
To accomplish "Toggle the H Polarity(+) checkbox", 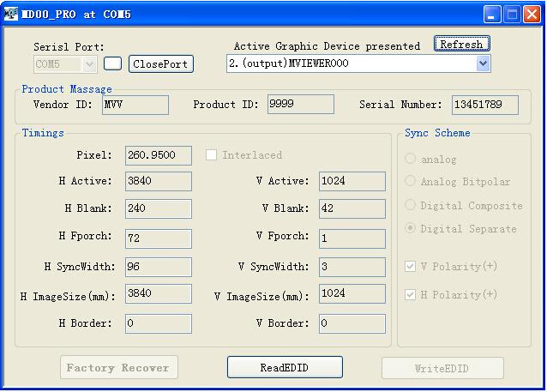I will [411, 295].
